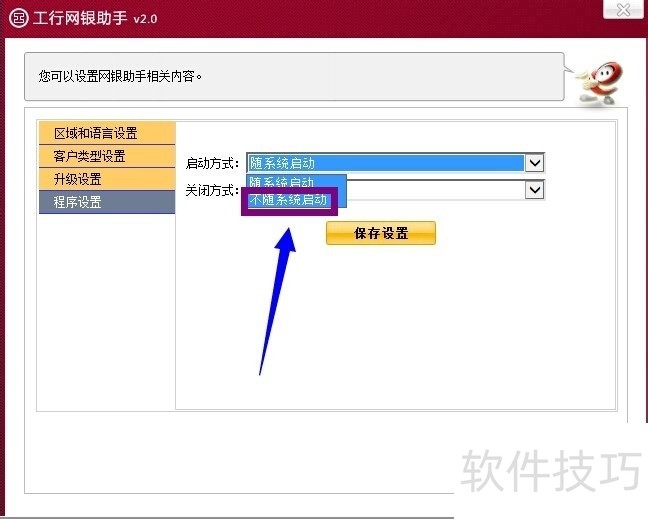Screen dimensions: 648x519
Task: Click the 启动方式 label
Action: 212,164
